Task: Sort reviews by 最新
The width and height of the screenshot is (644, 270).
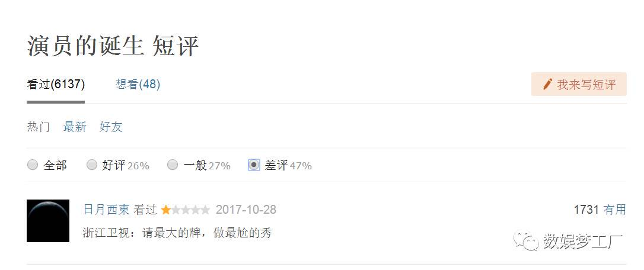Action: click(75, 127)
